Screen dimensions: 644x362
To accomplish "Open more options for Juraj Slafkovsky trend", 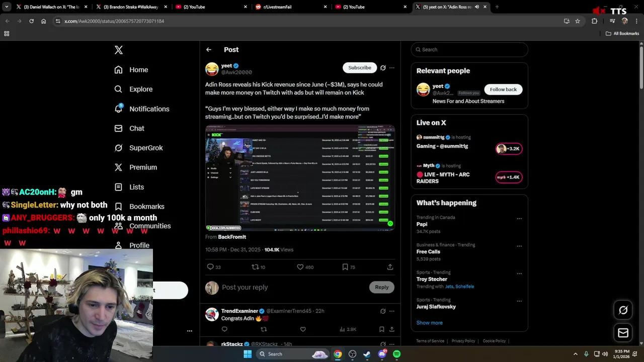I will click(519, 301).
